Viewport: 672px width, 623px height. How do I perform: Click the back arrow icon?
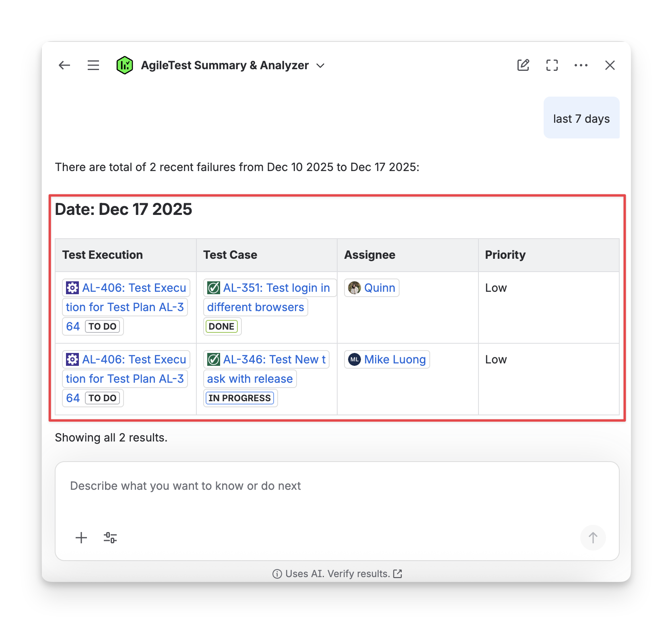pyautogui.click(x=64, y=65)
